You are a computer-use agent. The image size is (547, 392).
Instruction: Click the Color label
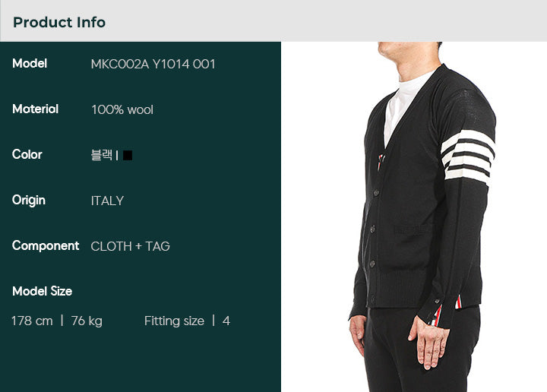pos(27,154)
